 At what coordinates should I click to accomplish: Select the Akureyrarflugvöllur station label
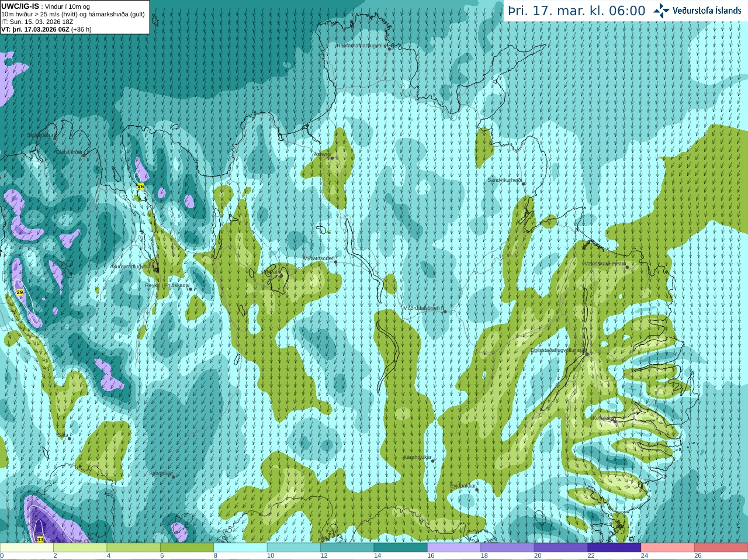132,267
